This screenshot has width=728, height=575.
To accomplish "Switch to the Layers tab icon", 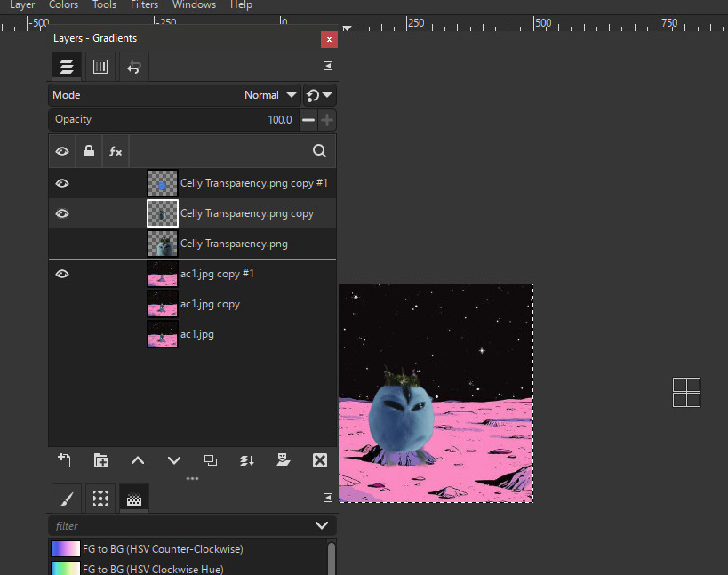I will coord(67,67).
